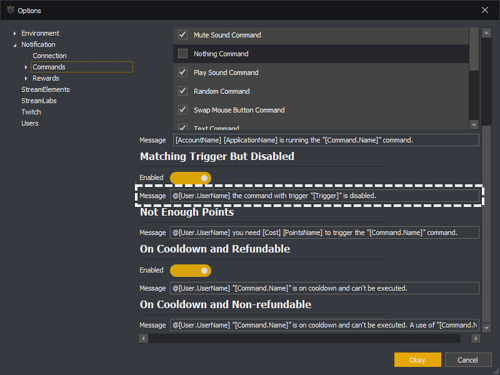Expand the Commands tree node
Viewport: 500px width, 375px height.
(26, 67)
